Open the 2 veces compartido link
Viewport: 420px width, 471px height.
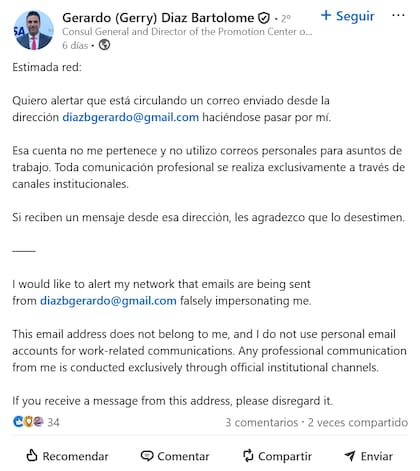[358, 422]
